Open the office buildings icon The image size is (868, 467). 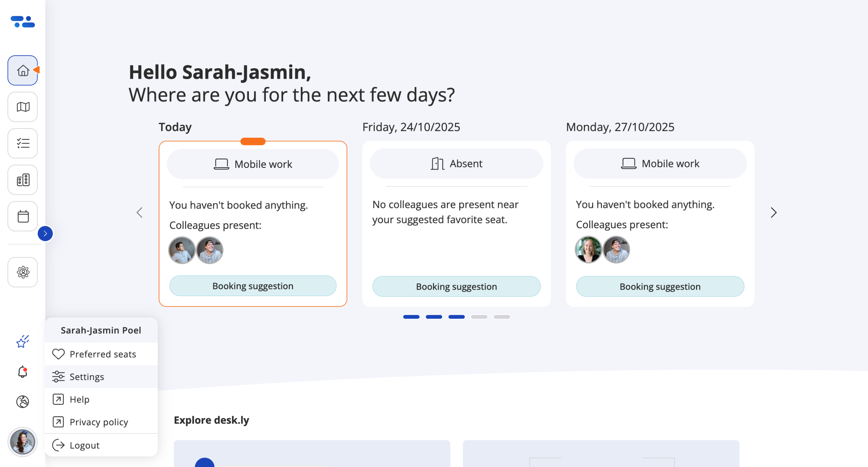22,180
